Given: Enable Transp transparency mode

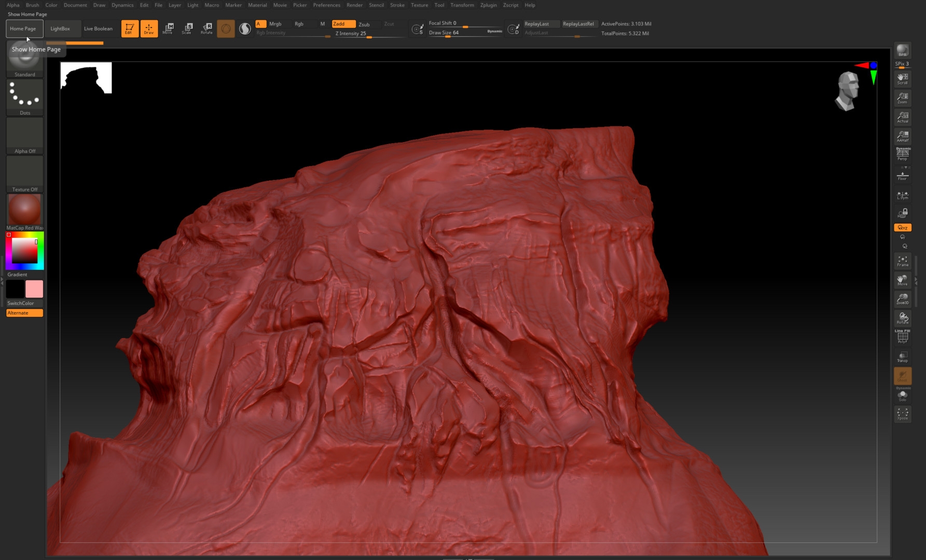Looking at the screenshot, I should (903, 357).
